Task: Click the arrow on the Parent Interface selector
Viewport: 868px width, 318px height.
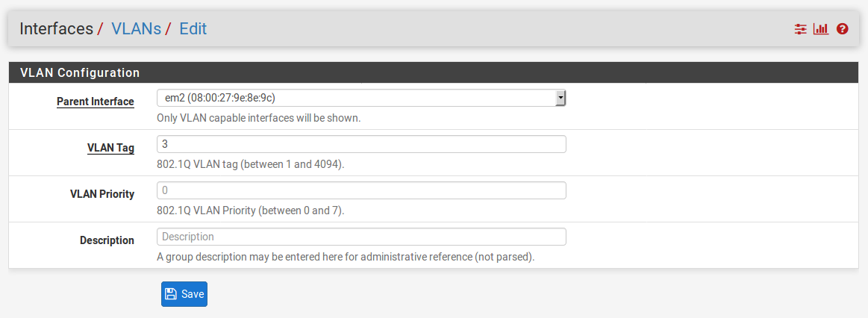Action: pyautogui.click(x=561, y=98)
